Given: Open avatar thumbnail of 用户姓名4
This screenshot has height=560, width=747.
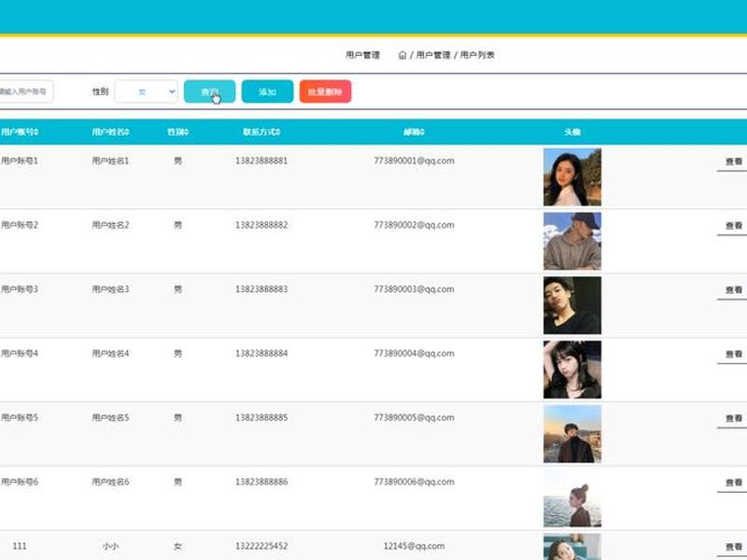Looking at the screenshot, I should tap(572, 370).
